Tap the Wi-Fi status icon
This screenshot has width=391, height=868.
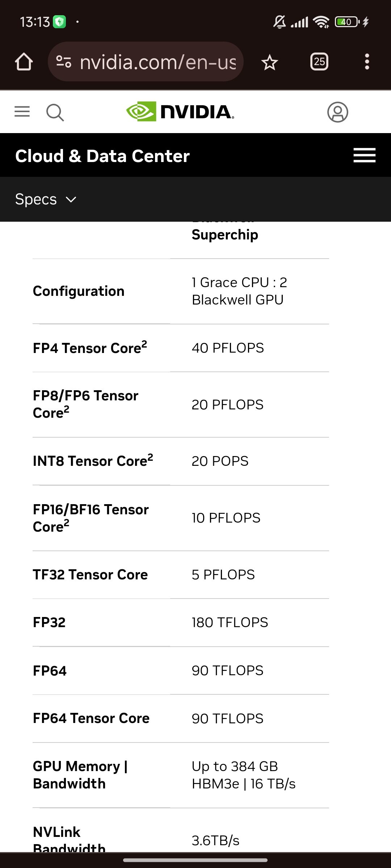tap(321, 22)
